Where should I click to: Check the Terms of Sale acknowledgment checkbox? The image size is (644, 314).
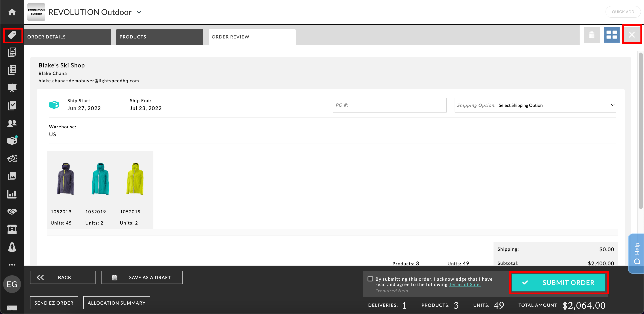(x=370, y=278)
